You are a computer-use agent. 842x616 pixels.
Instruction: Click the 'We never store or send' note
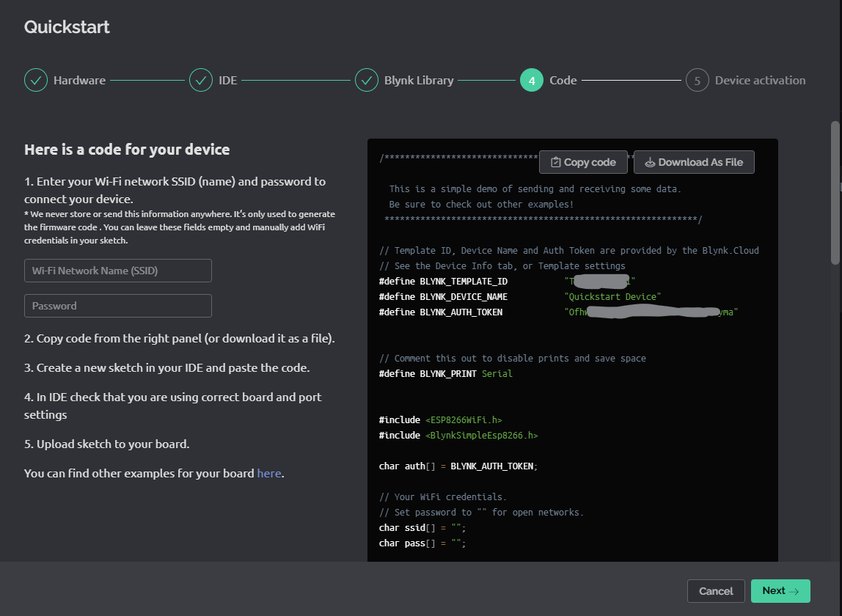(x=180, y=227)
